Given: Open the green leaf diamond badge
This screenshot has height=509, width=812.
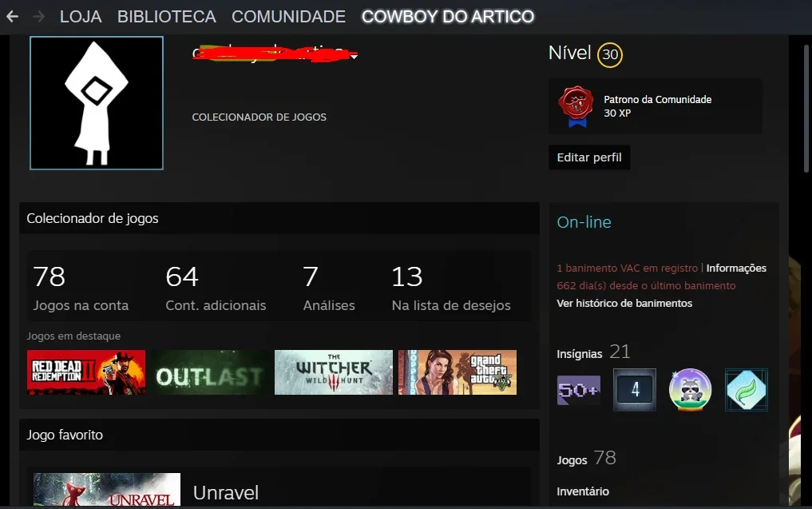Looking at the screenshot, I should point(747,390).
